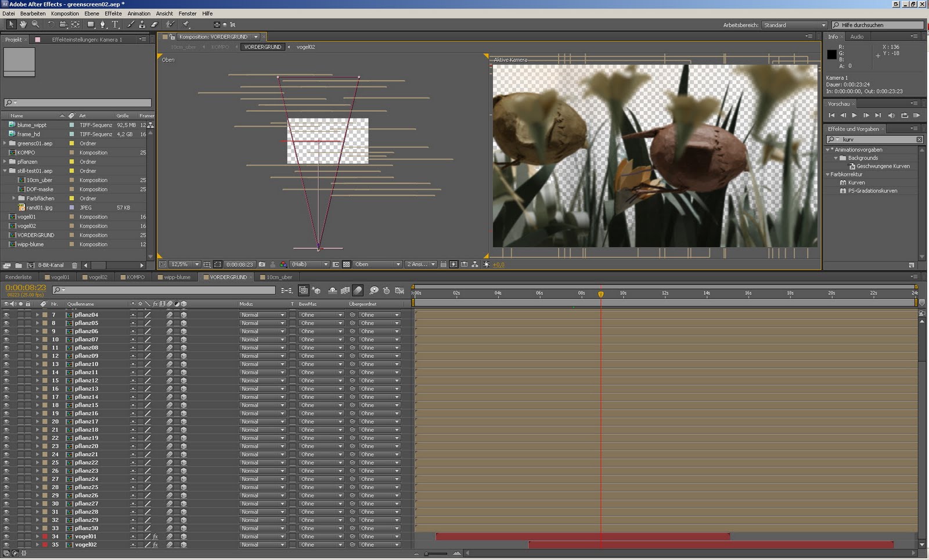This screenshot has width=929, height=560.
Task: Switch to the Renderliste tab
Action: click(x=19, y=277)
